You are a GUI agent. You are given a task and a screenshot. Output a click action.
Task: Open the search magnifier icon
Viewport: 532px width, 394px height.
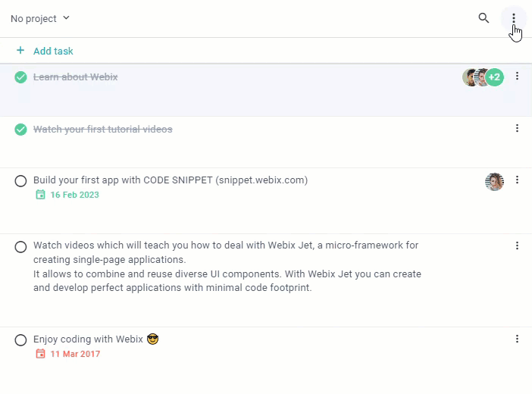tap(483, 18)
